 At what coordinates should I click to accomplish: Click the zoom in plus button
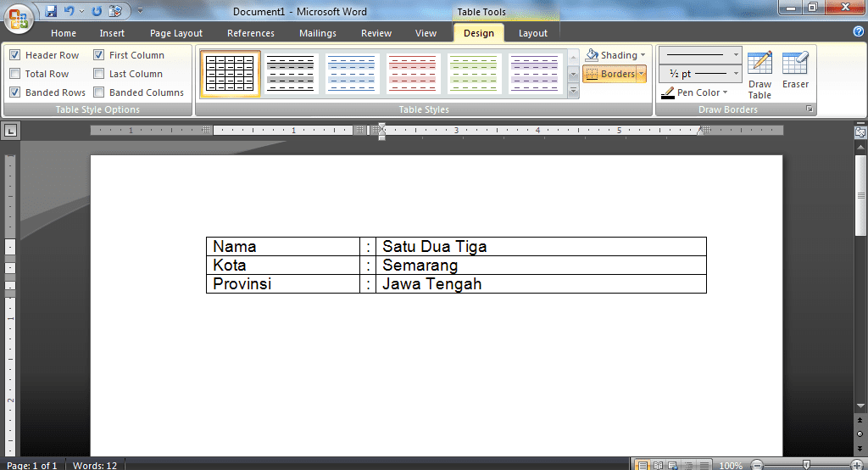coord(857,465)
